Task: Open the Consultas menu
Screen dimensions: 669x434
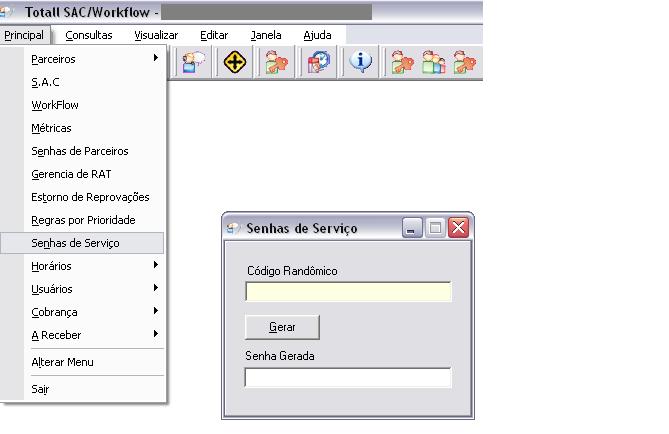Action: pos(89,35)
